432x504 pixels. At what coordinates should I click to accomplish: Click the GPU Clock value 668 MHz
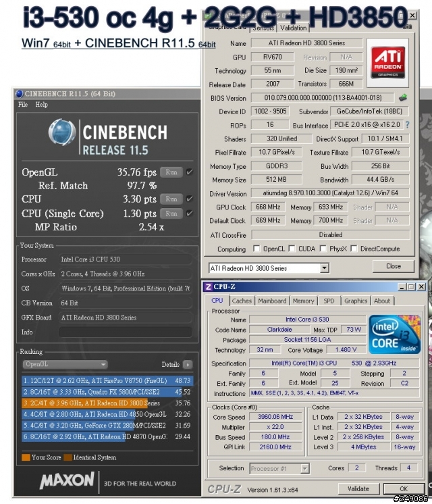(268, 207)
